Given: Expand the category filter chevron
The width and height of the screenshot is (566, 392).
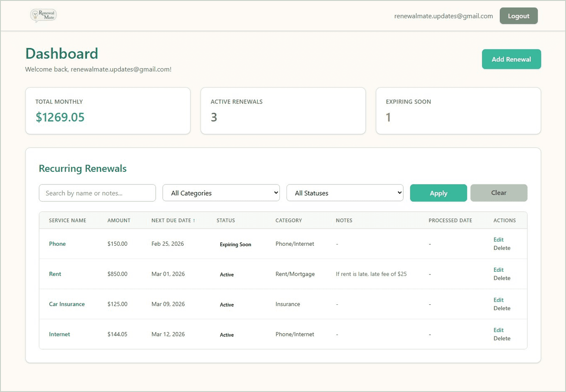Looking at the screenshot, I should click(275, 192).
